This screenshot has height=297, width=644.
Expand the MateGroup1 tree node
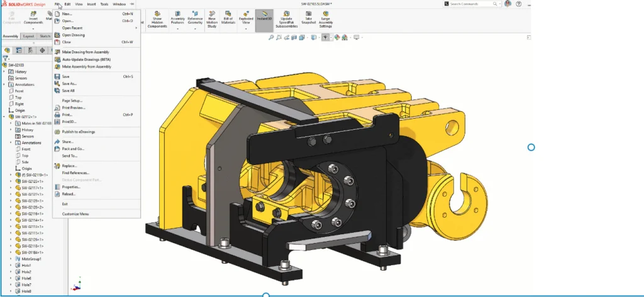tap(11, 259)
